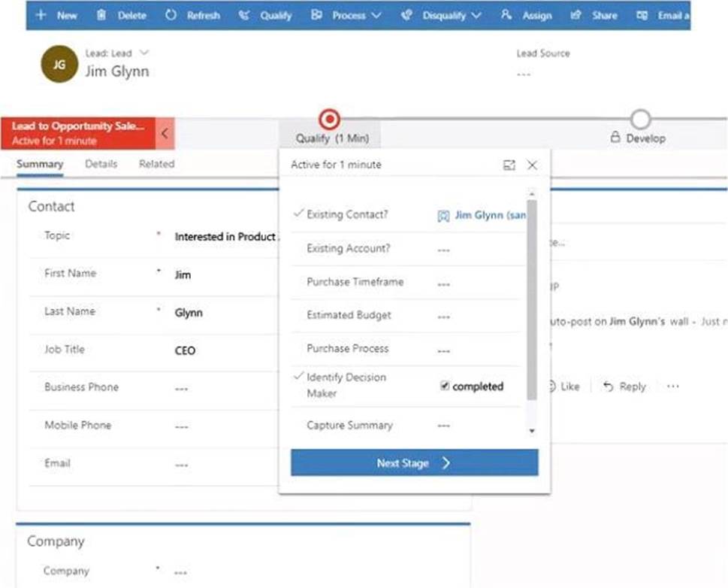Expand the Disqualify dropdown options
The height and width of the screenshot is (588, 728).
click(x=476, y=15)
